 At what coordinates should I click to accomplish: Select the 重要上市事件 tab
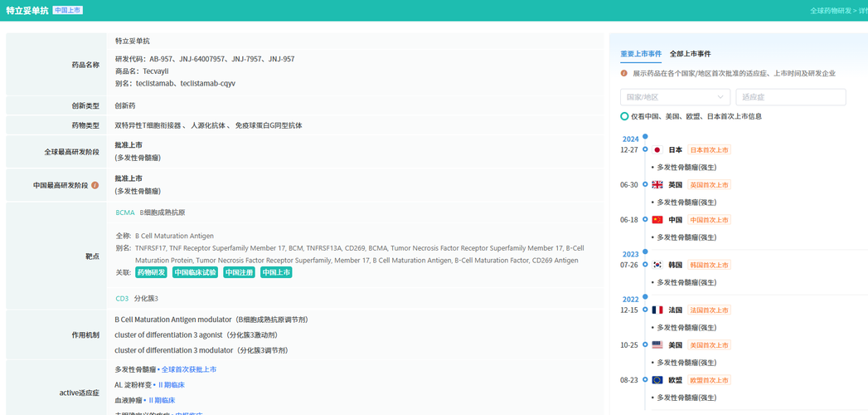click(x=641, y=54)
